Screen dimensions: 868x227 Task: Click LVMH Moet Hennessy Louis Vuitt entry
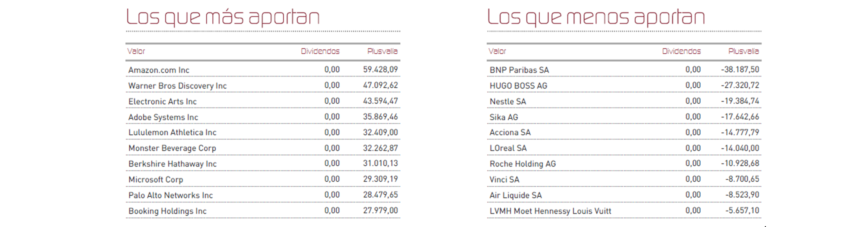click(550, 211)
